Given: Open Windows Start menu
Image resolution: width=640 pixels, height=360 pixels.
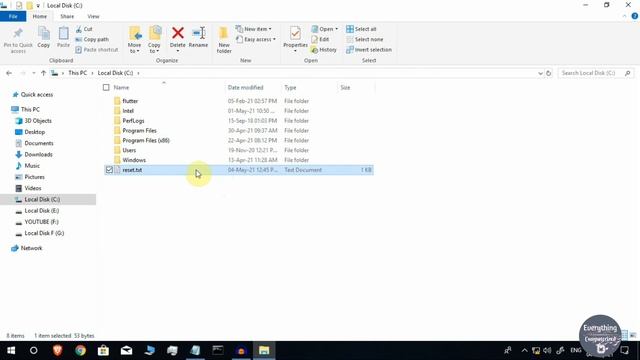Looking at the screenshot, I should click(11, 350).
